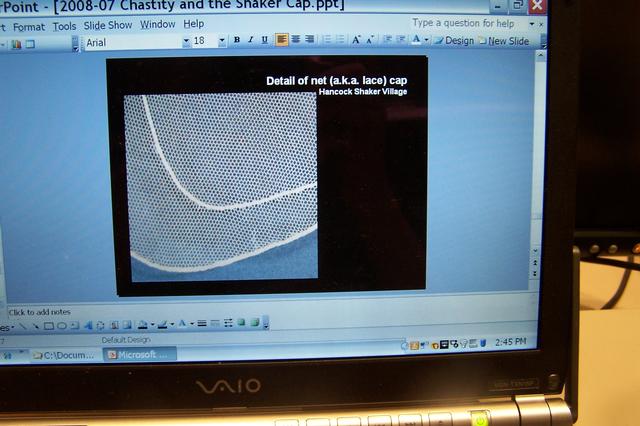Select Align Right in the formatting toolbar

coord(310,40)
